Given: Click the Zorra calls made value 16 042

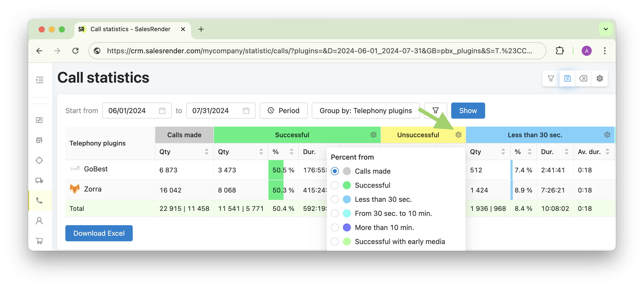Looking at the screenshot, I should (170, 190).
